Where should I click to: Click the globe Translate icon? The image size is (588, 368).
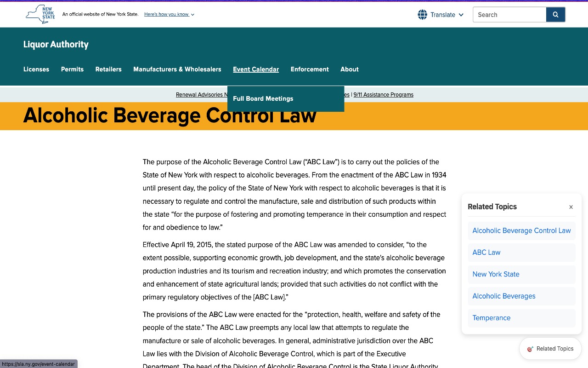click(422, 15)
